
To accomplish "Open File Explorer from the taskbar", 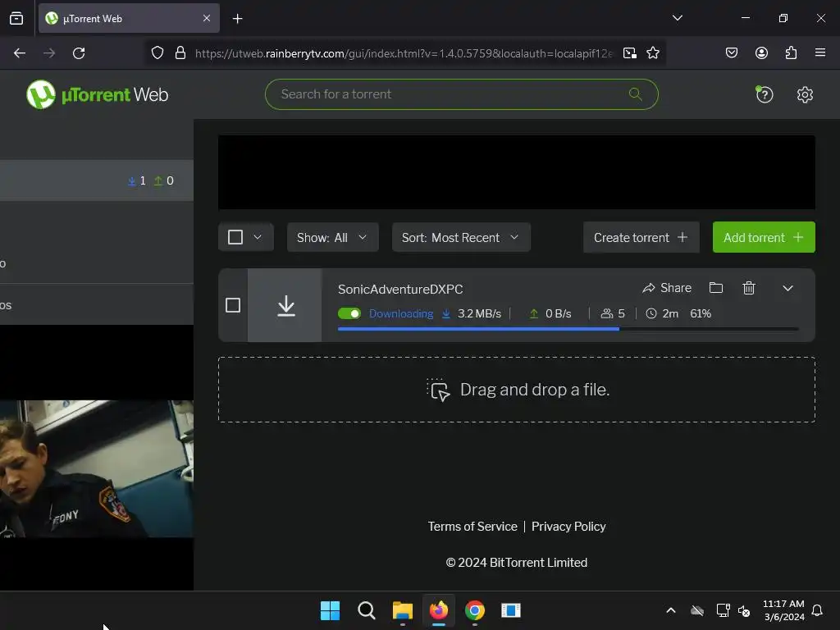I will click(x=402, y=610).
